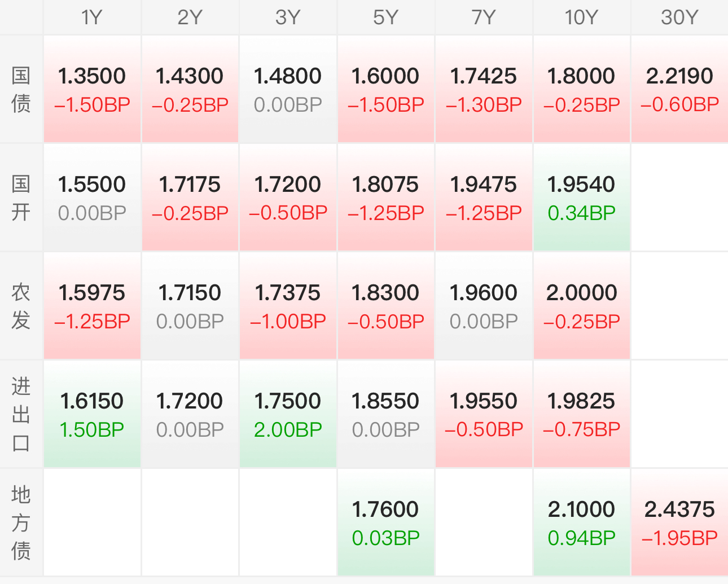
Task: Select the 30Y tenor column header
Action: pos(679,17)
